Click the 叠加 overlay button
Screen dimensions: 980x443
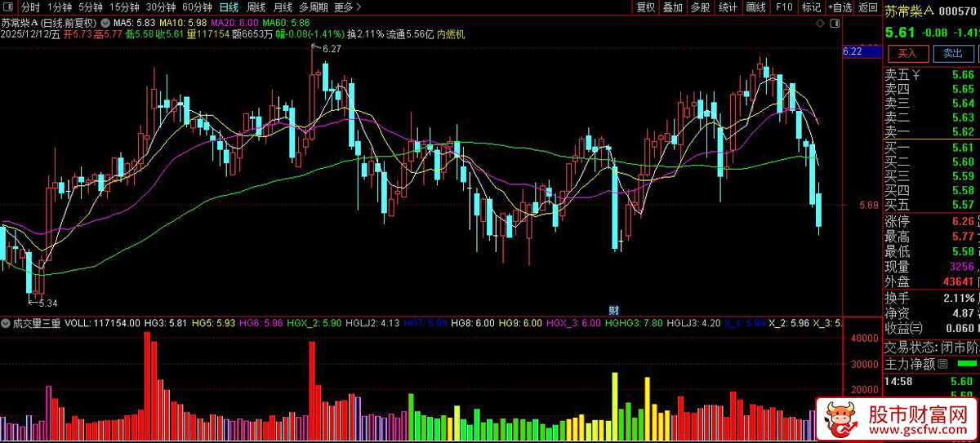coord(672,7)
